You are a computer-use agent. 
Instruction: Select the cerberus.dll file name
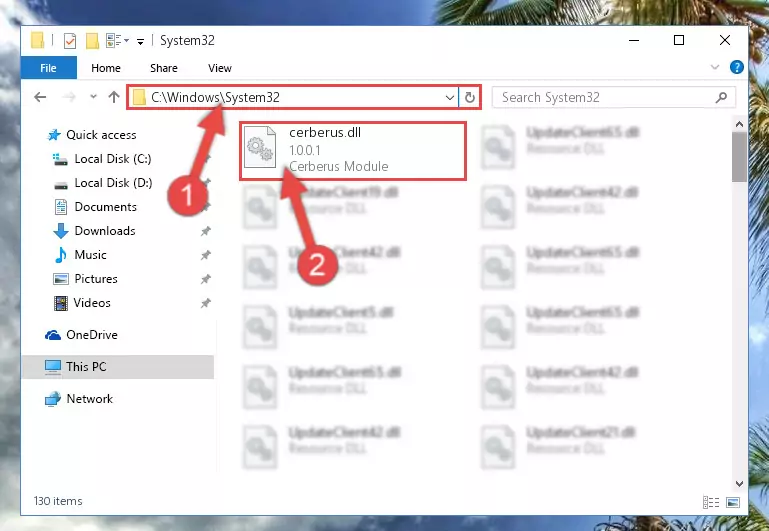tap(325, 132)
